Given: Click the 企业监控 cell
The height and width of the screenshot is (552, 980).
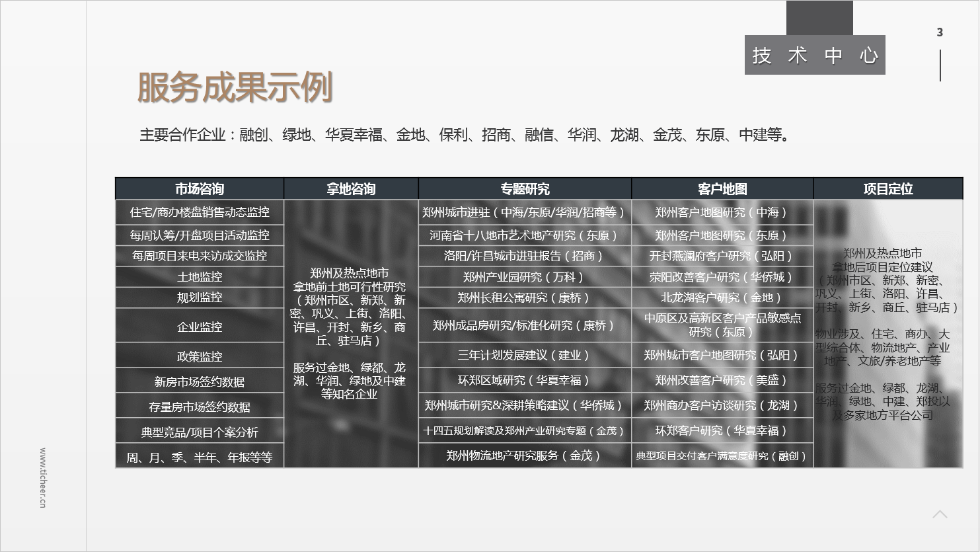Looking at the screenshot, I should click(200, 327).
